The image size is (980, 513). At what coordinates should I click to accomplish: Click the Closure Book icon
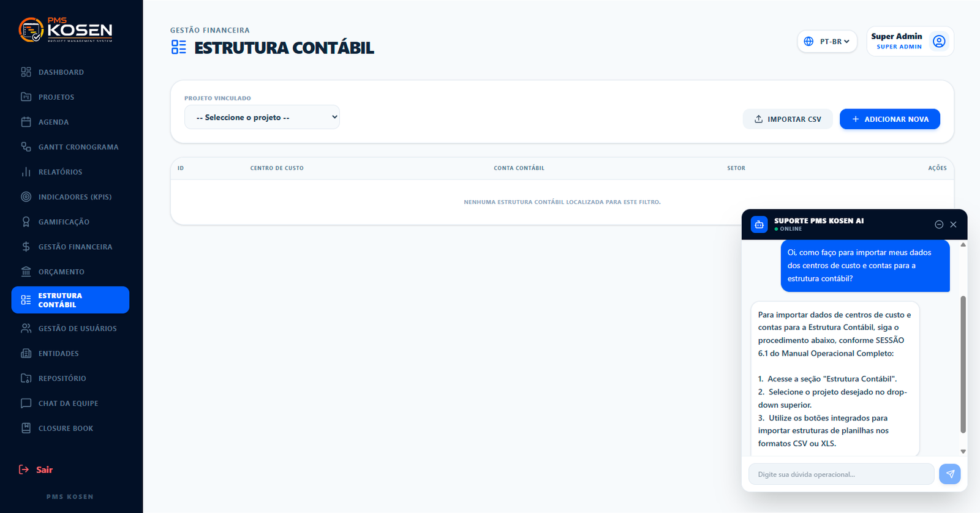point(26,429)
